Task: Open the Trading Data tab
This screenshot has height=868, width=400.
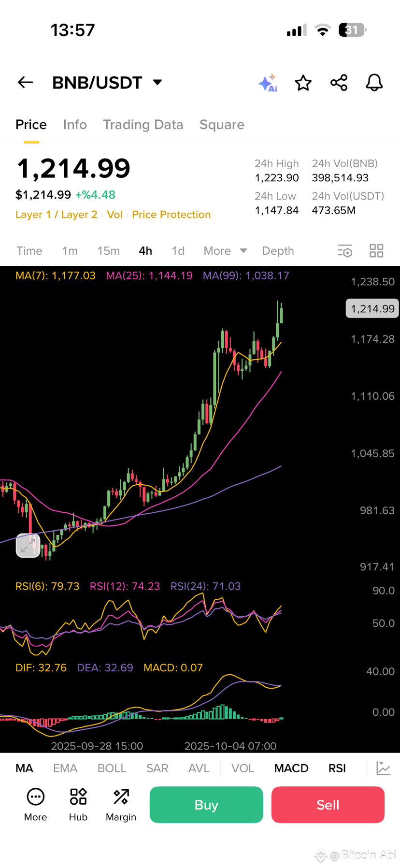Action: tap(143, 125)
